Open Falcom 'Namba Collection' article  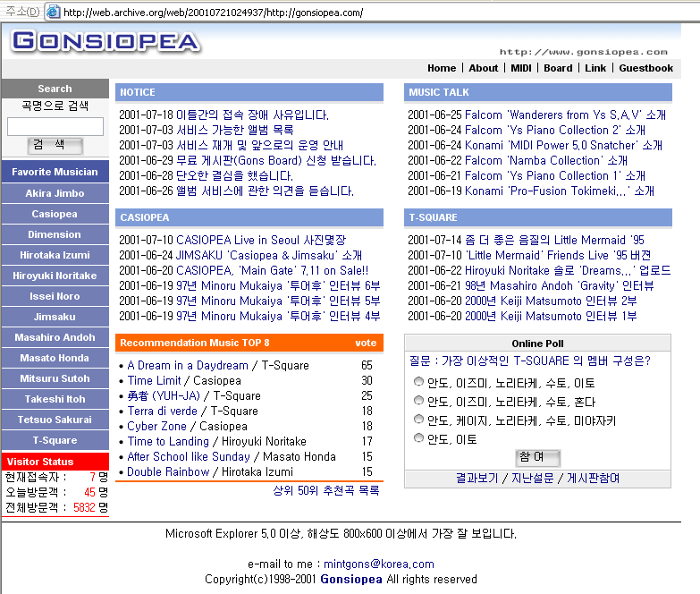(546, 161)
